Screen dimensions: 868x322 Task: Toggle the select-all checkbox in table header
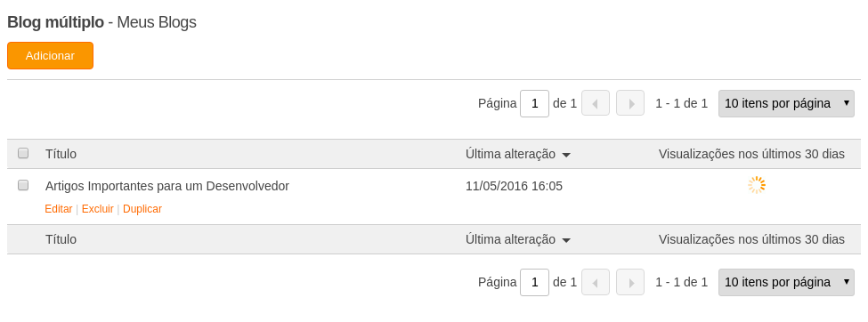[x=23, y=153]
